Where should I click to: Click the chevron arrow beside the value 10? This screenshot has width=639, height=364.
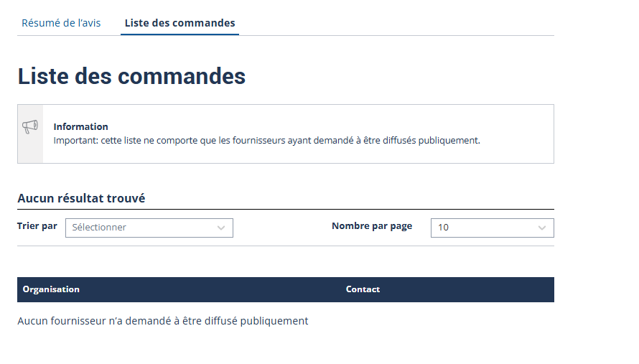tap(541, 228)
